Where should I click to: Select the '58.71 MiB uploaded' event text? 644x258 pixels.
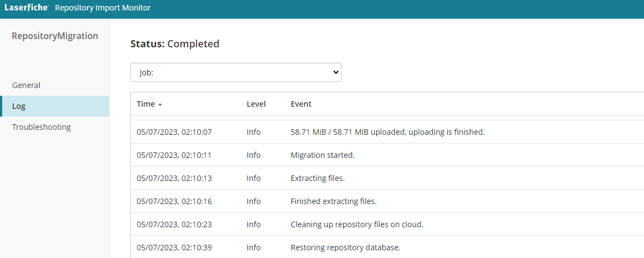pos(388,132)
